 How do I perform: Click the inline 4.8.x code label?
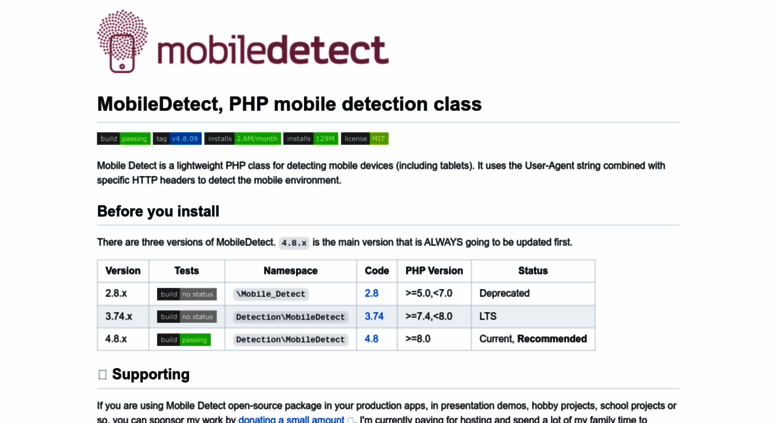294,243
